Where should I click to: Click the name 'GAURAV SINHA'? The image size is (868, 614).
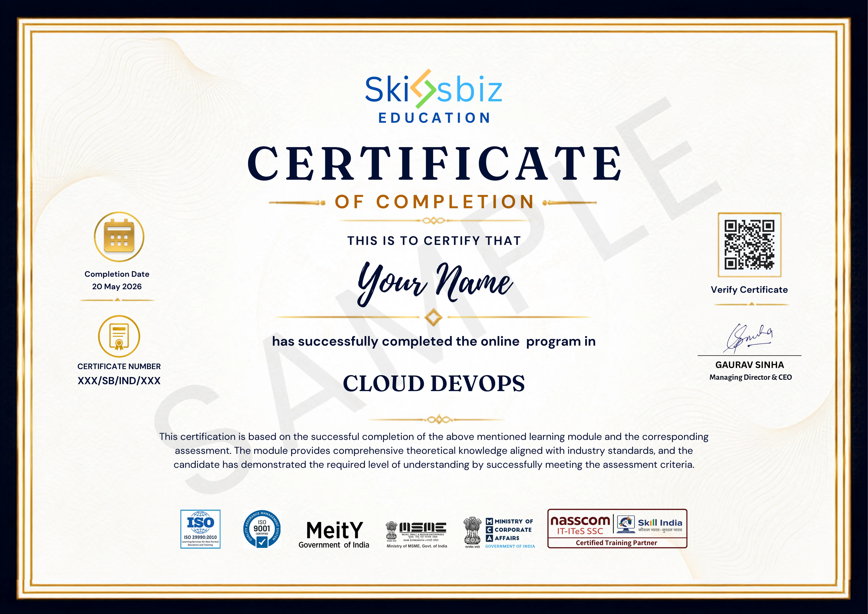750,365
